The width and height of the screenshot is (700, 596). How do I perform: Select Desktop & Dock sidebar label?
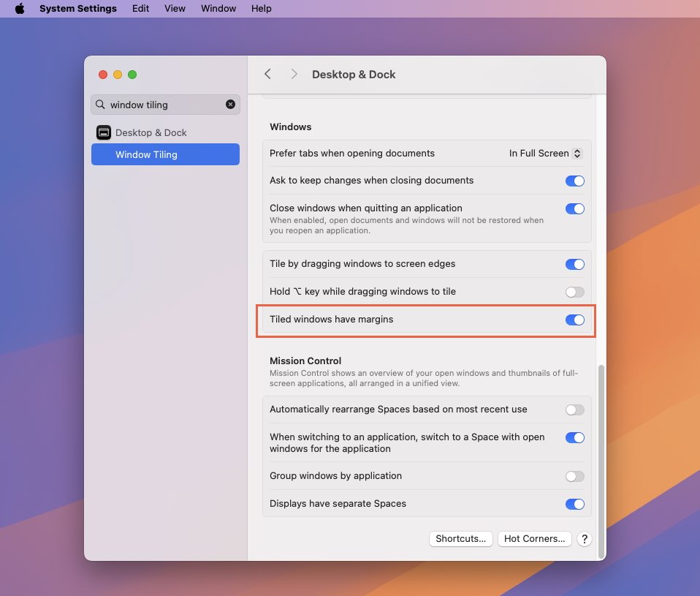pyautogui.click(x=151, y=132)
